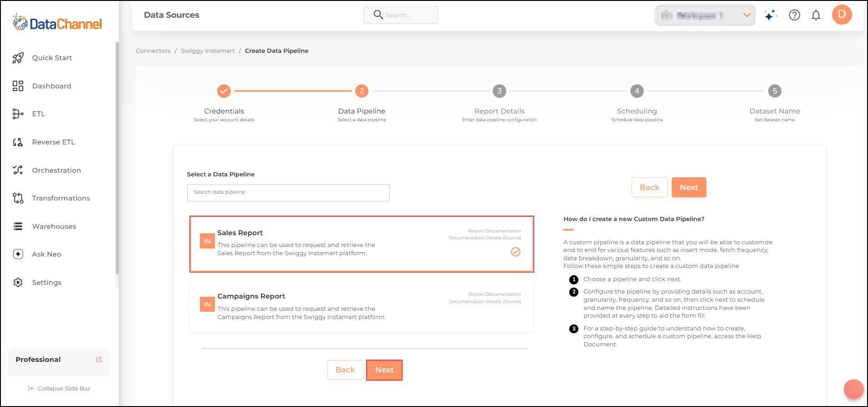Click step 3 Report Details circle
Image resolution: width=868 pixels, height=407 pixels.
point(500,91)
